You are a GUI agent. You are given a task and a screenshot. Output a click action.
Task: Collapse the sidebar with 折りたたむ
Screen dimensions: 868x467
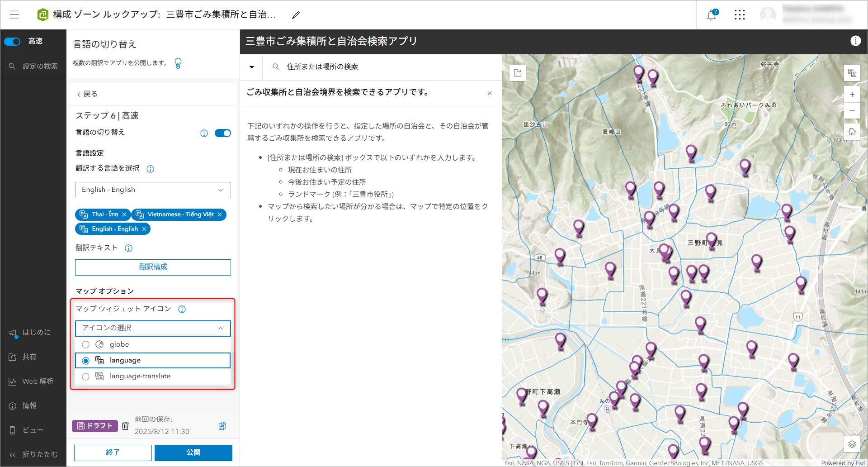[33, 454]
